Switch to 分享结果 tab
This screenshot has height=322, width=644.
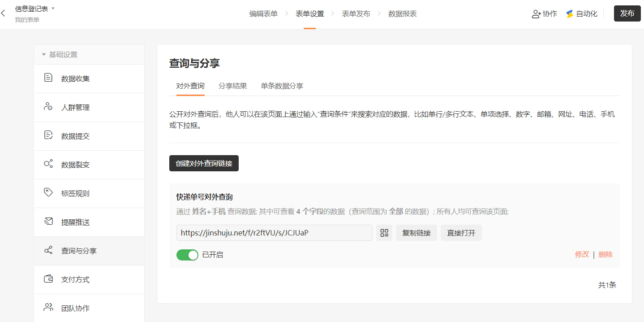[232, 86]
